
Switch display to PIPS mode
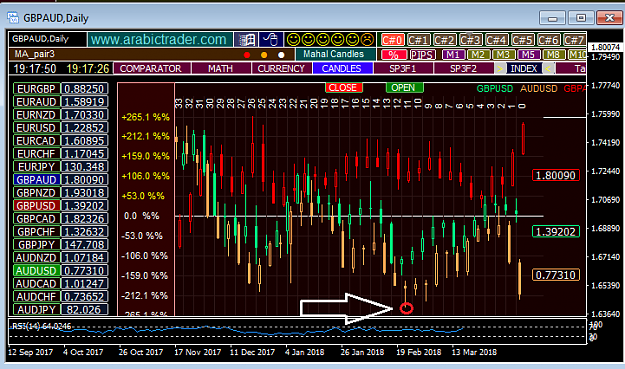coord(422,55)
